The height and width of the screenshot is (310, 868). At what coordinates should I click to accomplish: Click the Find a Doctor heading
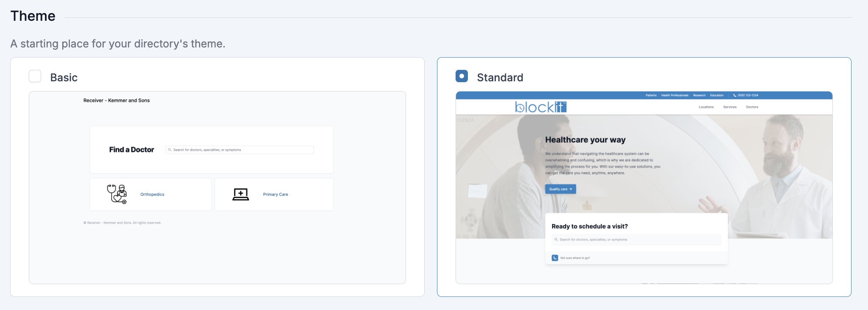pyautogui.click(x=132, y=149)
